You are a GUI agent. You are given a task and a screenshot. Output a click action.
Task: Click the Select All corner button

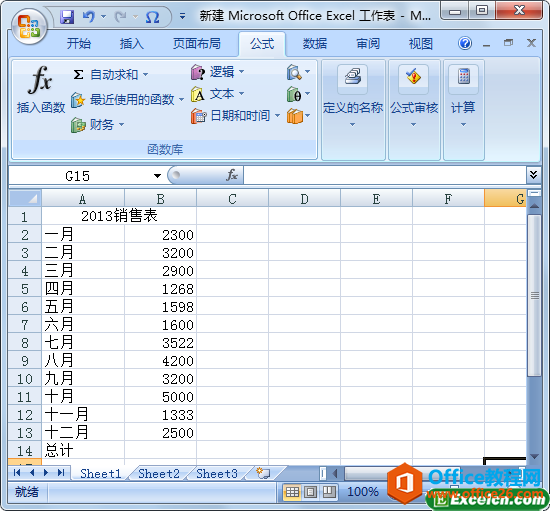pos(25,198)
